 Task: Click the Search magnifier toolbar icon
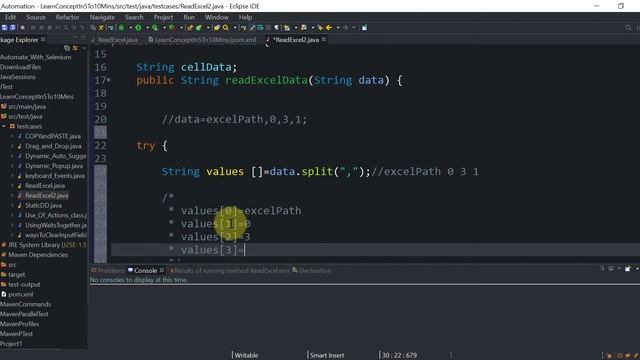pos(225,28)
